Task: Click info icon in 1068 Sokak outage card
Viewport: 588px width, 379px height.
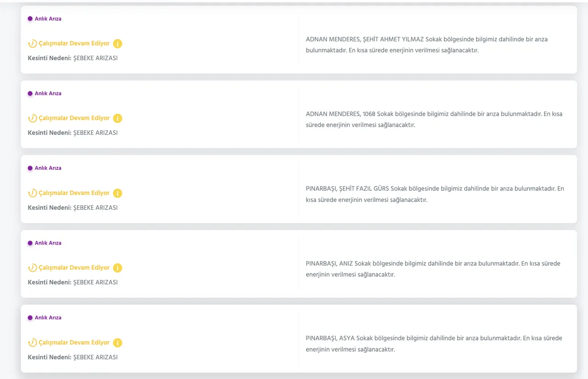Action: [118, 118]
